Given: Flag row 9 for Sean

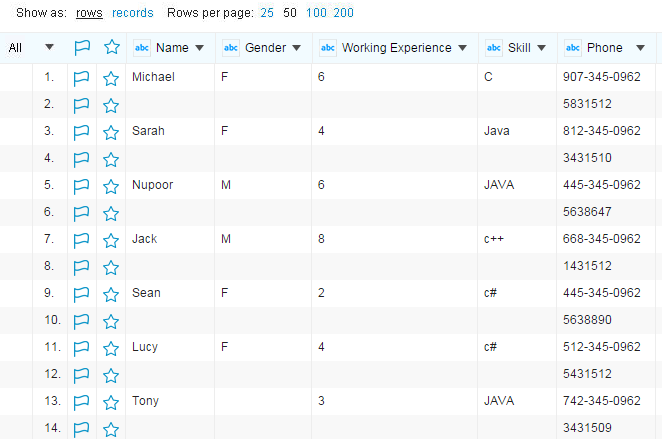Looking at the screenshot, I should point(82,293).
